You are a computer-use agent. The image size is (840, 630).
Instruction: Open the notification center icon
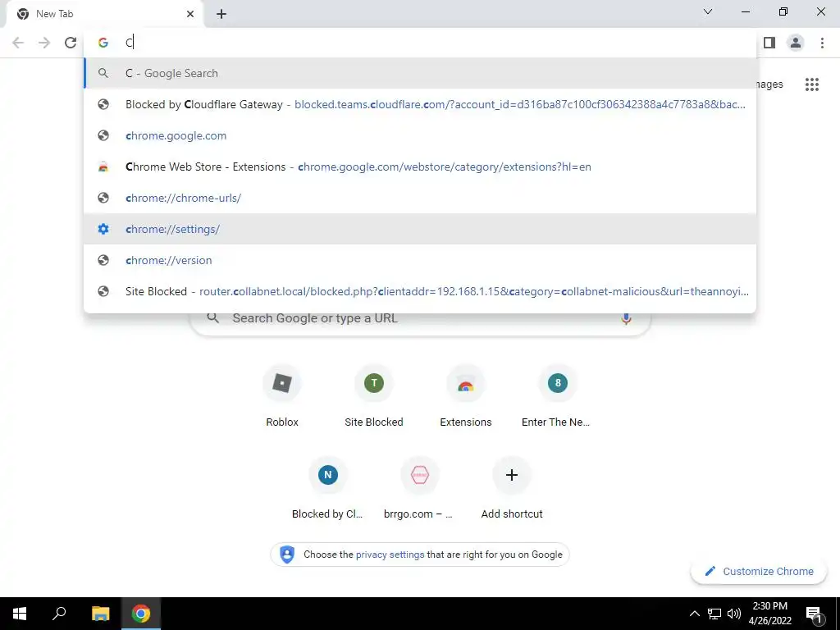pos(814,615)
